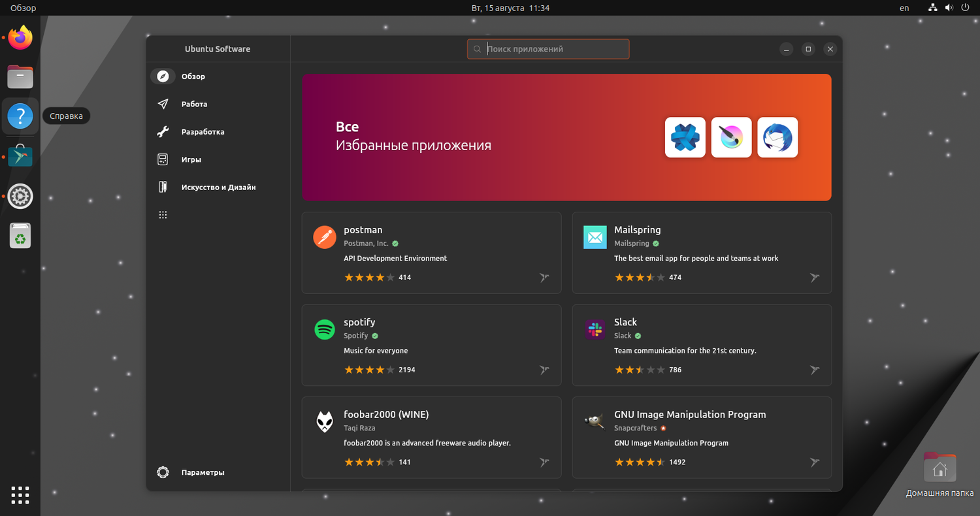Open system Settings gear in dock
This screenshot has height=516, width=980.
tap(20, 197)
